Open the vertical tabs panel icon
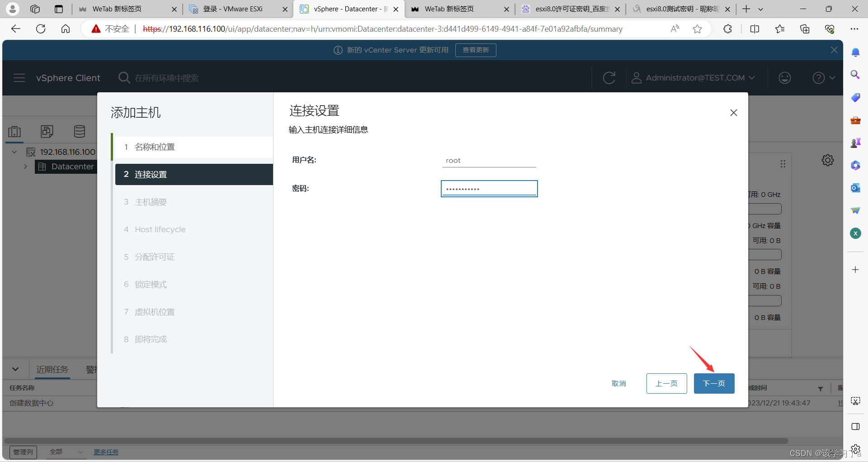 (59, 9)
